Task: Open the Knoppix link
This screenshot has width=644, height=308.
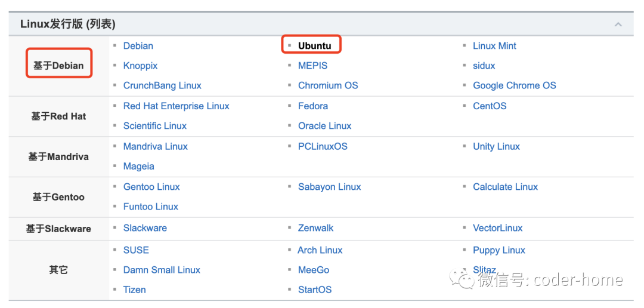Action: click(140, 66)
